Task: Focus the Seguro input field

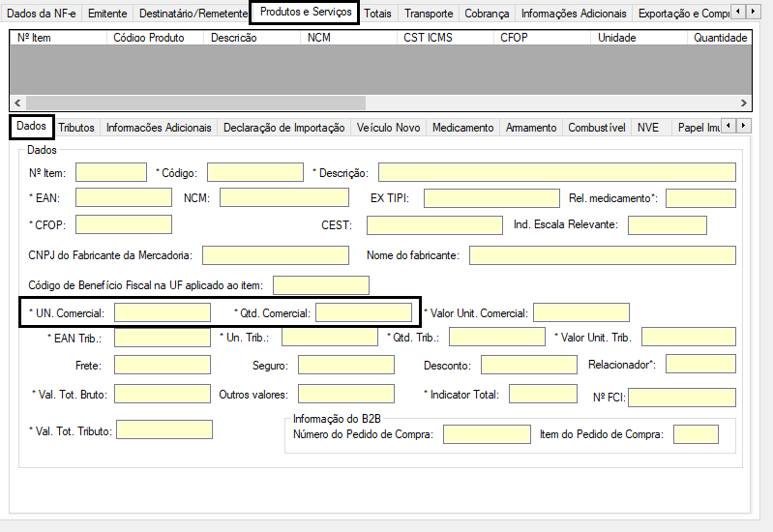Action: tap(346, 365)
